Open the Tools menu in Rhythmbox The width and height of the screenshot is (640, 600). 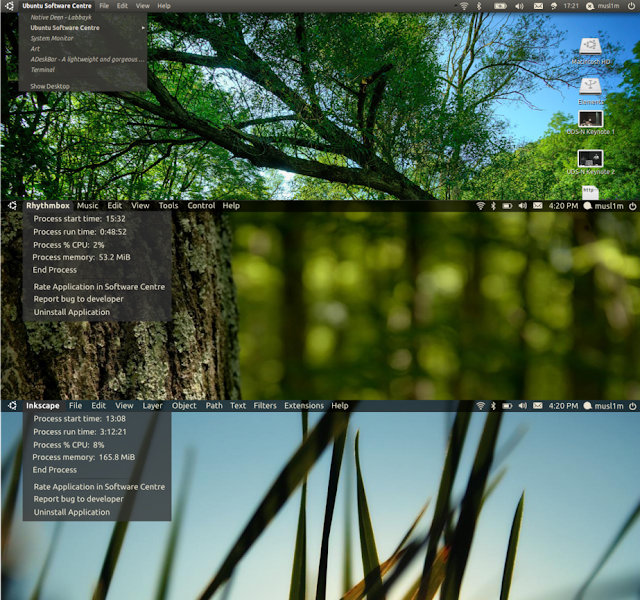click(168, 206)
